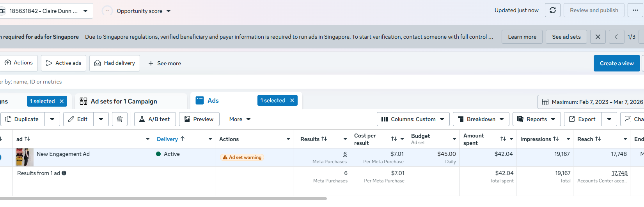The width and height of the screenshot is (644, 207).
Task: Expand the Columns: Custom dropdown
Action: (x=413, y=119)
